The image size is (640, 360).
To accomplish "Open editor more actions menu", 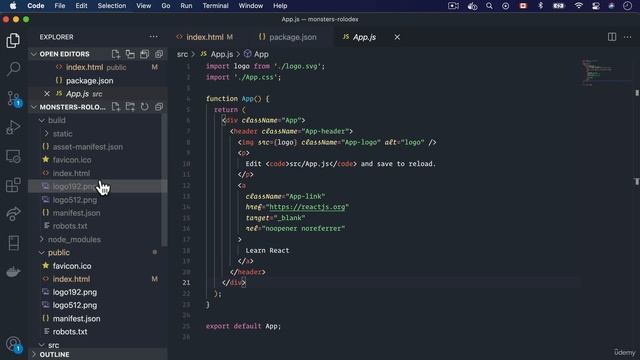I will point(627,37).
